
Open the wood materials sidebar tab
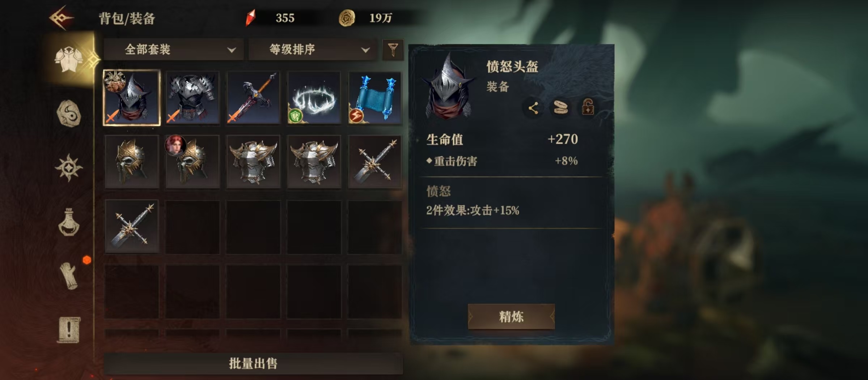pyautogui.click(x=69, y=276)
